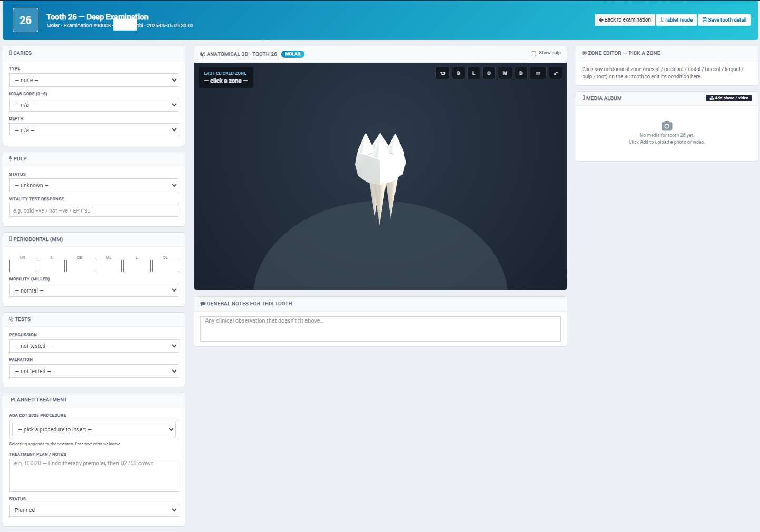Save tooth detail

[x=724, y=20]
